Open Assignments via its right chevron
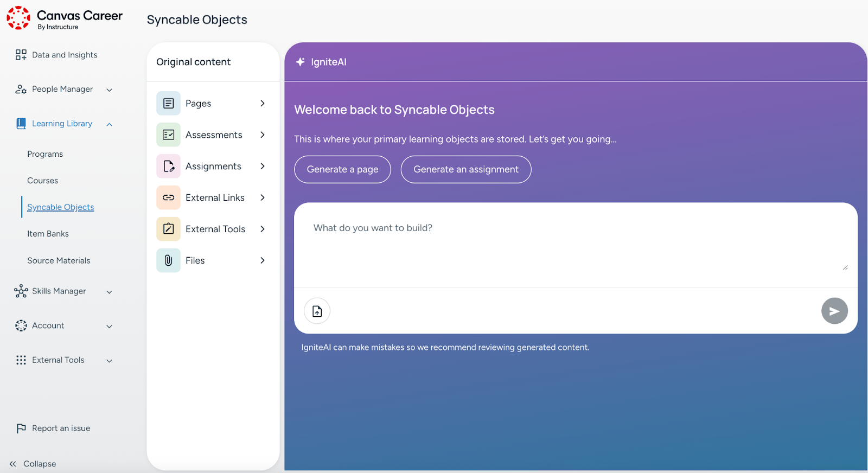The image size is (868, 473). [263, 166]
